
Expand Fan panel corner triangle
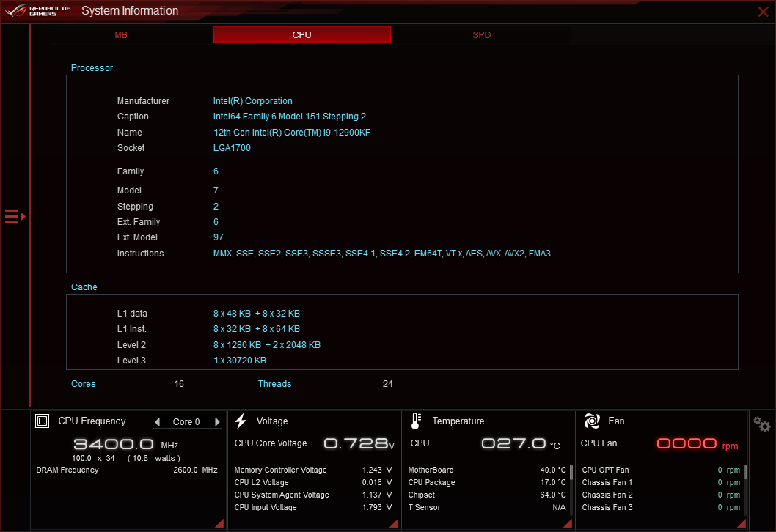coord(742,523)
